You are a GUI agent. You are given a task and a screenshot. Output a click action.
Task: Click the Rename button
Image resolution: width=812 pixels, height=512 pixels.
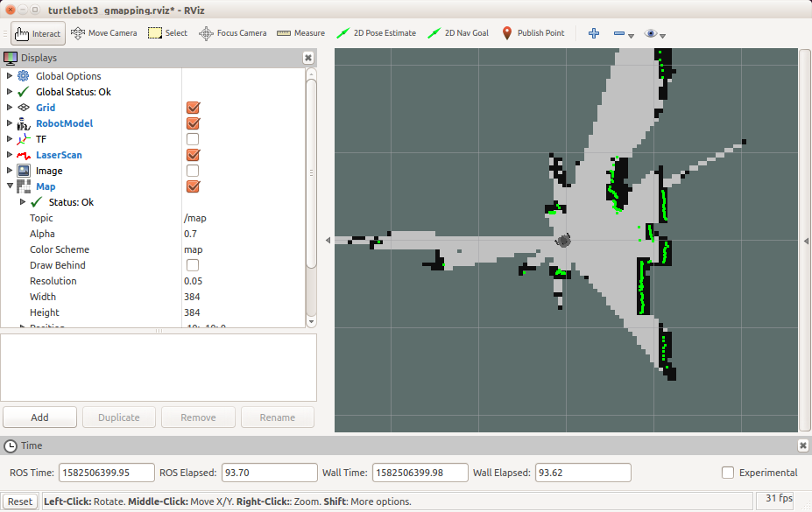pyautogui.click(x=278, y=417)
